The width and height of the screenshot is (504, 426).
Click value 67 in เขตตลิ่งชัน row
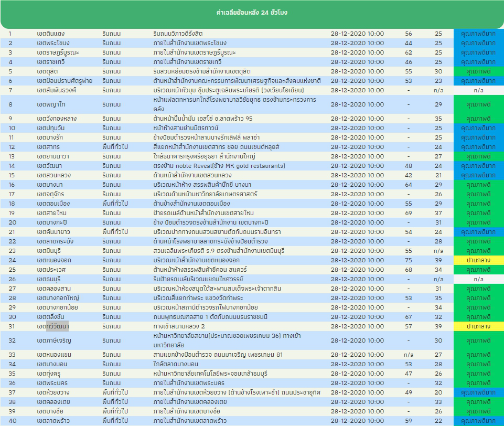[408, 317]
